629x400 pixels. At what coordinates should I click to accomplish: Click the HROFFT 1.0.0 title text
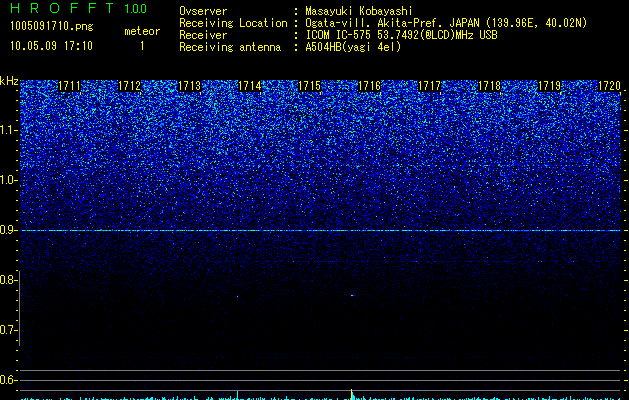pos(78,8)
